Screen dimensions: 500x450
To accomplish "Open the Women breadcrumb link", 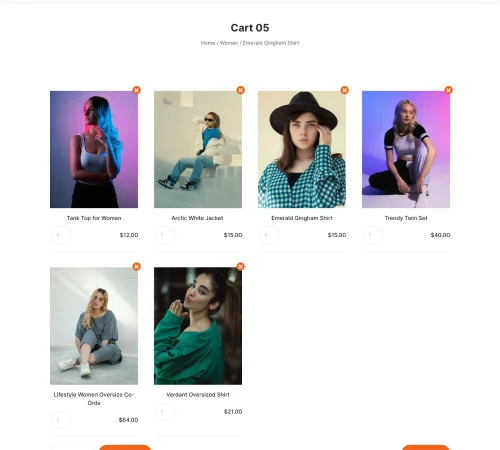I will 229,43.
